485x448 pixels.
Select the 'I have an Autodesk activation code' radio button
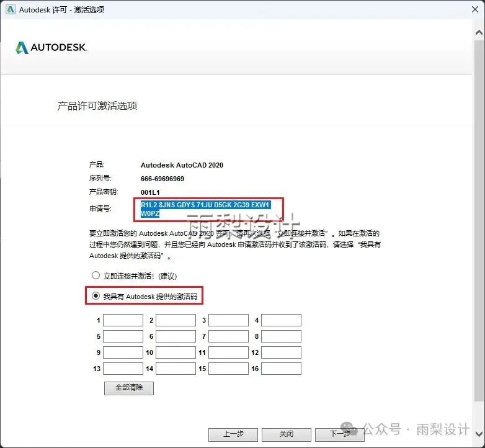tap(96, 296)
